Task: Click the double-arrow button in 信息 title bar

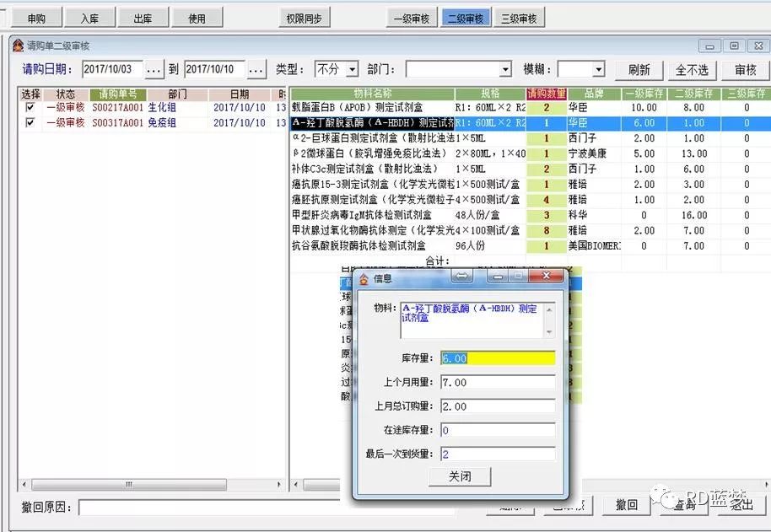Action: (x=462, y=276)
